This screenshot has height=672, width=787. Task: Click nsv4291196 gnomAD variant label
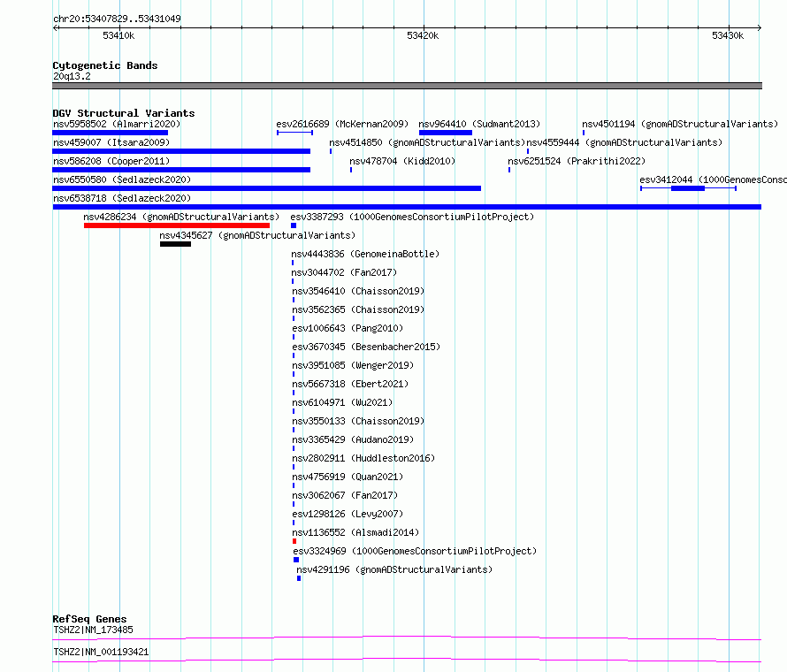pos(394,569)
